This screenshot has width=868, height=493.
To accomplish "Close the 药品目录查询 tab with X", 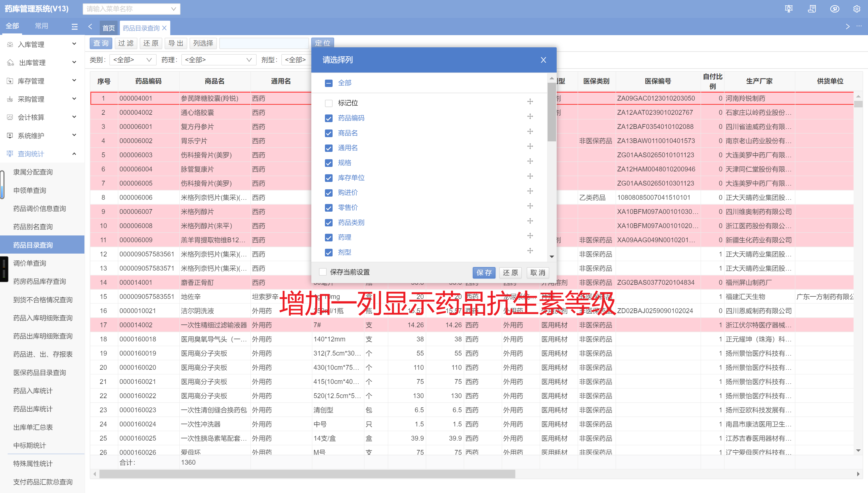I will click(165, 28).
